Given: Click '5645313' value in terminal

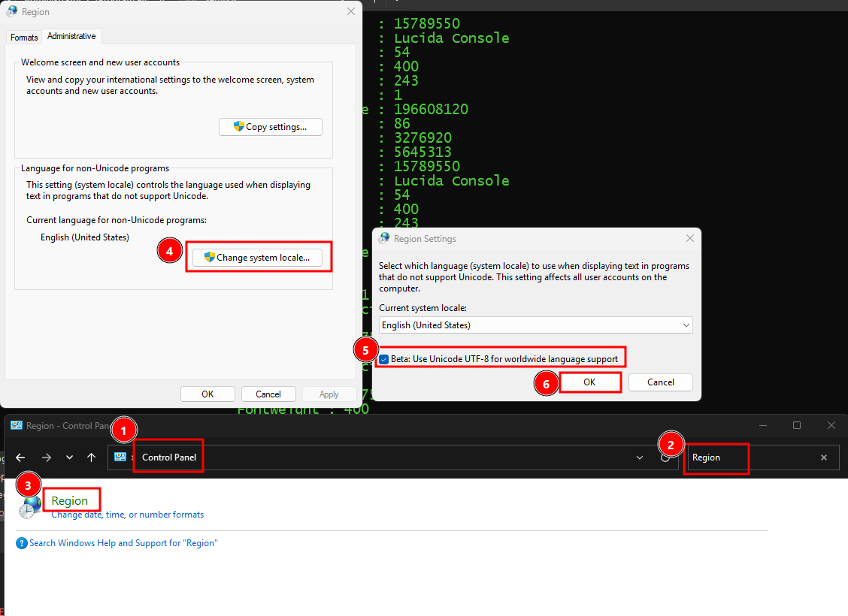Looking at the screenshot, I should [x=423, y=152].
